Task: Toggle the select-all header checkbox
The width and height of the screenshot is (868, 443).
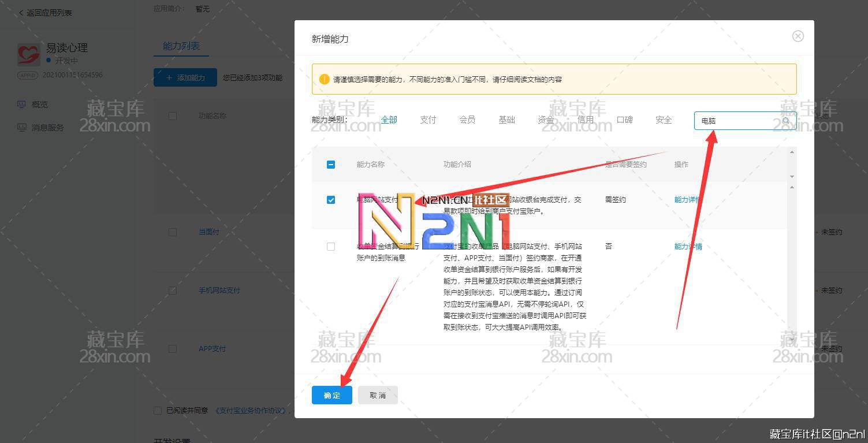Action: [x=331, y=165]
